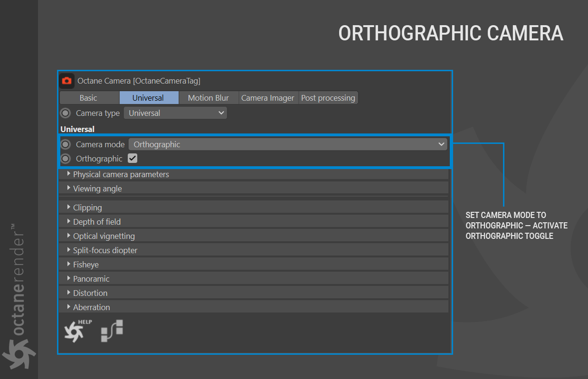Image resolution: width=588 pixels, height=379 pixels.
Task: Expand the Optical vignetting section
Action: (x=254, y=236)
